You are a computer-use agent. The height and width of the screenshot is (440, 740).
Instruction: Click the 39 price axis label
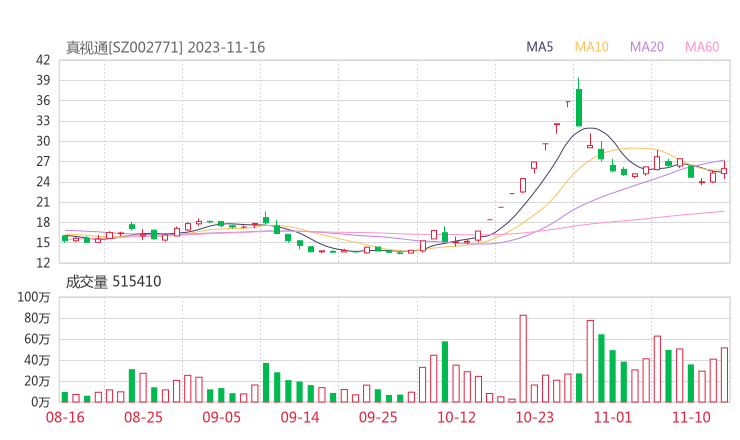coord(43,80)
